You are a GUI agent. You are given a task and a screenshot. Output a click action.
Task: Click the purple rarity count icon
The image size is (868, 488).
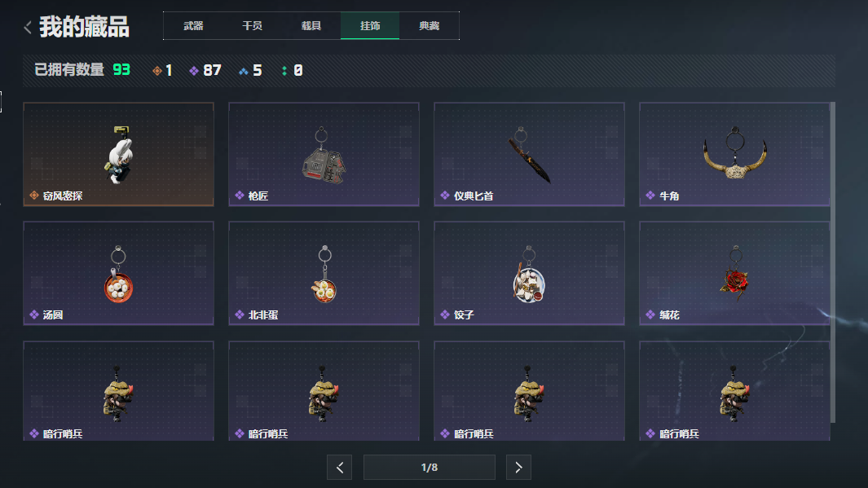(x=194, y=71)
